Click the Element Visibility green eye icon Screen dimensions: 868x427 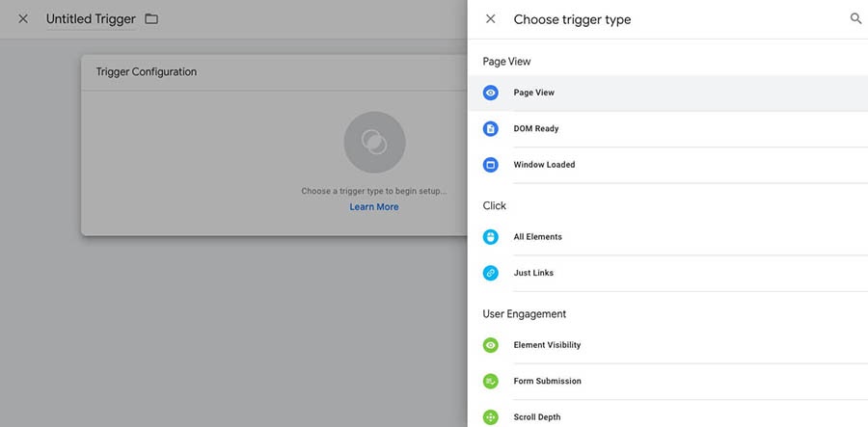coord(491,345)
